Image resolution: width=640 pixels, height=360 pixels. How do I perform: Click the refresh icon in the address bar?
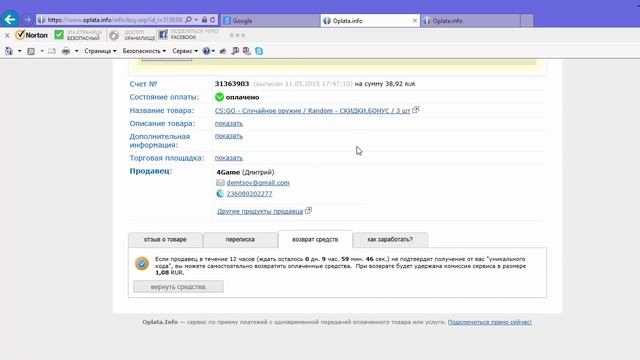click(213, 20)
